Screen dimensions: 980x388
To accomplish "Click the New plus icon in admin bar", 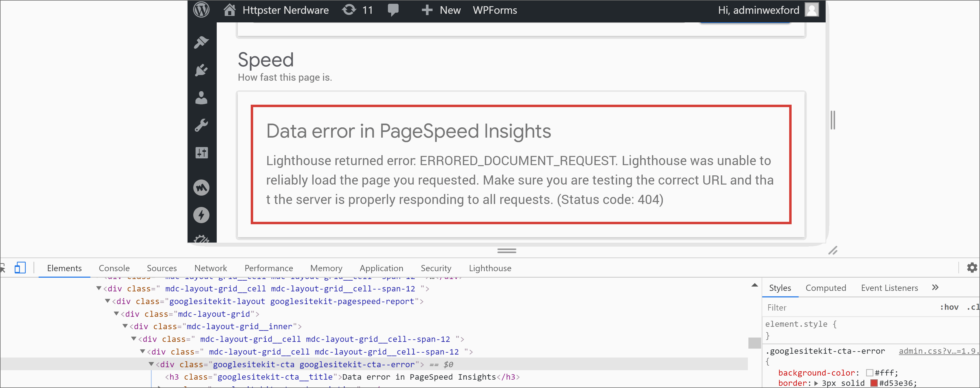I will [x=427, y=10].
